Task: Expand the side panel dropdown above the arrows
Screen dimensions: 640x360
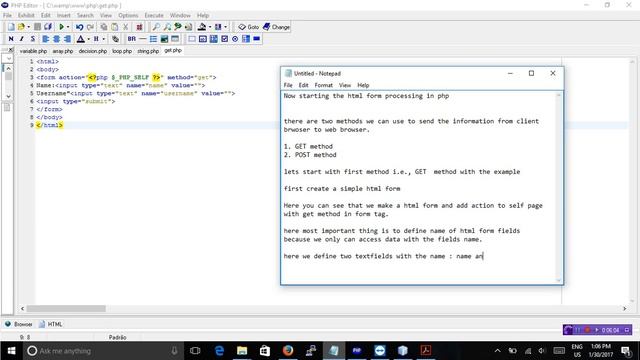Action: [9, 59]
